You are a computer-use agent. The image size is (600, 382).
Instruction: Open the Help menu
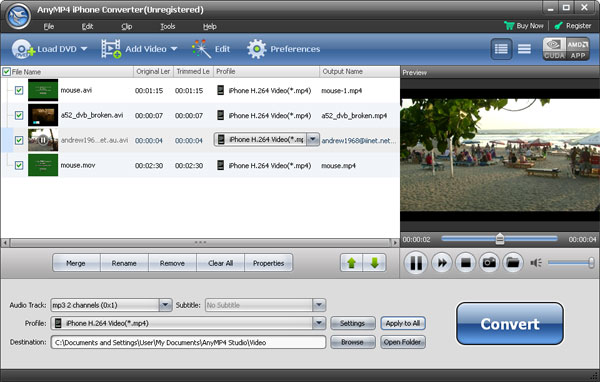(x=210, y=26)
